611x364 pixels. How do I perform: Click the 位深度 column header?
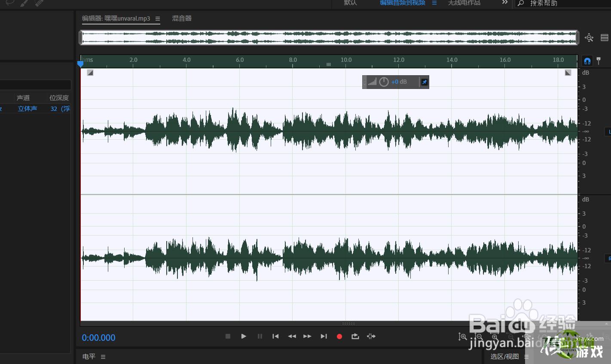(59, 98)
